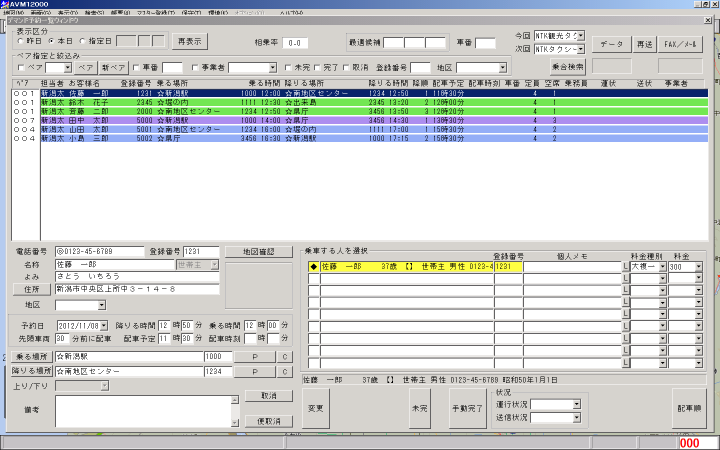
Task: Click the L button in first passenger row
Action: click(x=625, y=267)
